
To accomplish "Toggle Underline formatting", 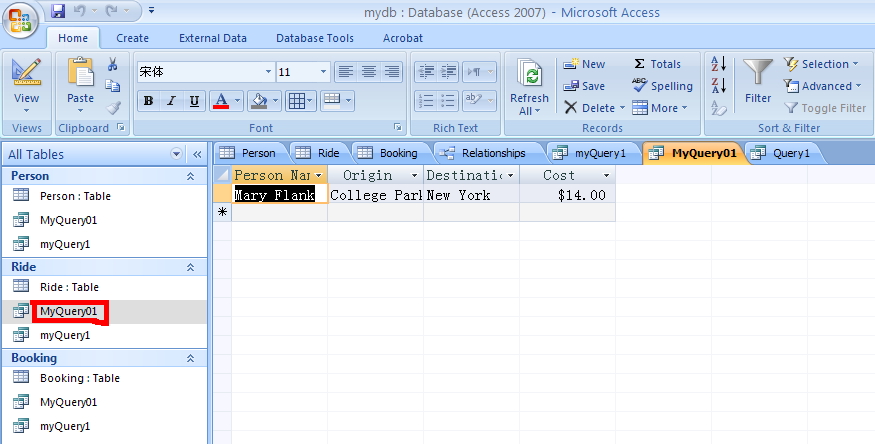I will (194, 101).
